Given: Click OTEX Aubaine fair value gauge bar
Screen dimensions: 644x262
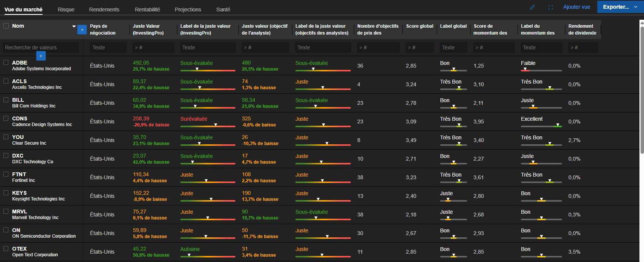Looking at the screenshot, I should (x=208, y=256).
